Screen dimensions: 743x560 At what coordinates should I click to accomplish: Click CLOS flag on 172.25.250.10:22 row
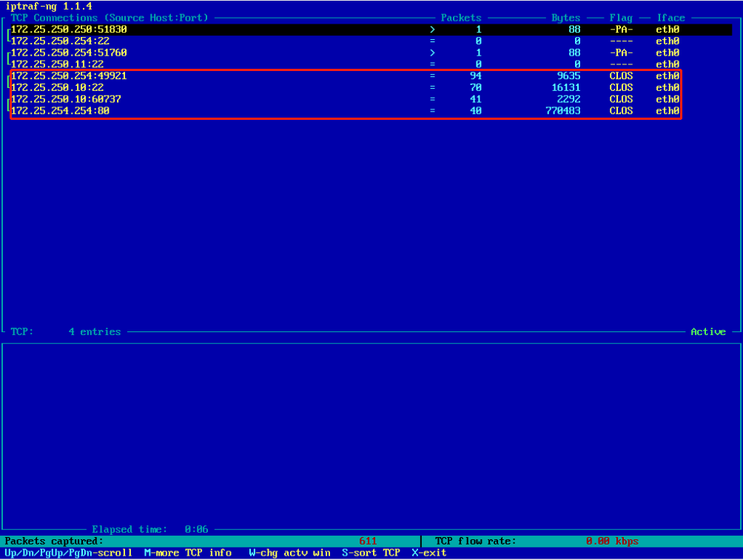tap(621, 88)
